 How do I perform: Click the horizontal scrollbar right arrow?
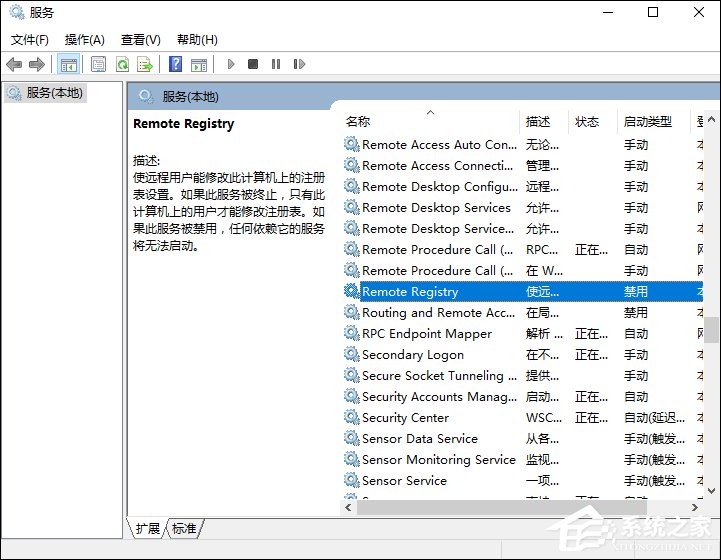pyautogui.click(x=695, y=507)
